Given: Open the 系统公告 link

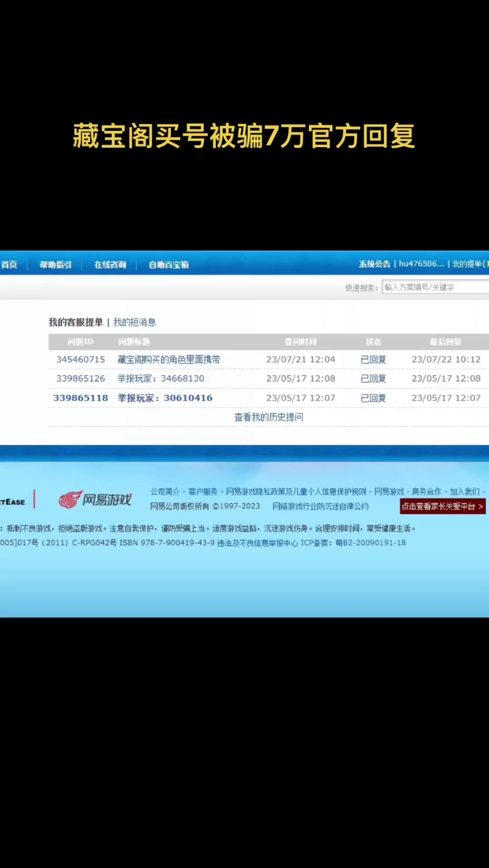Looking at the screenshot, I should click(375, 264).
